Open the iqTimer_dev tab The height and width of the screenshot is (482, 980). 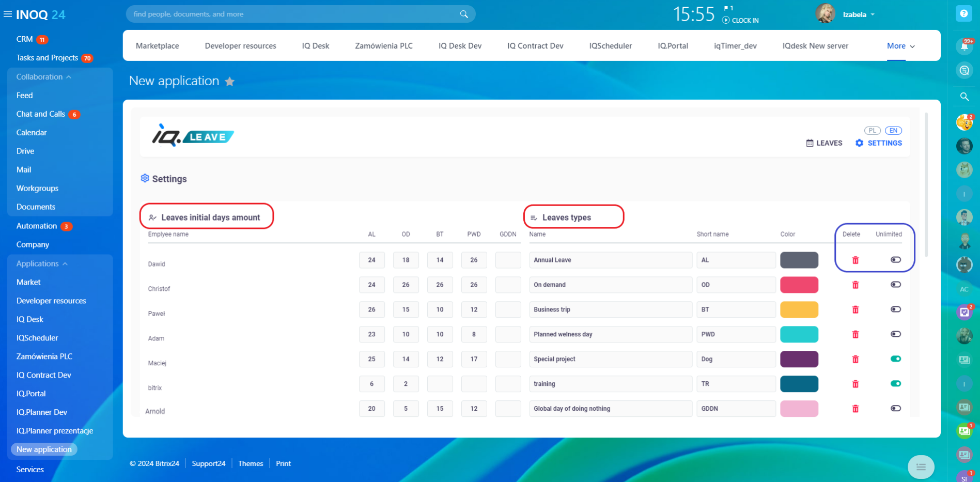click(735, 46)
